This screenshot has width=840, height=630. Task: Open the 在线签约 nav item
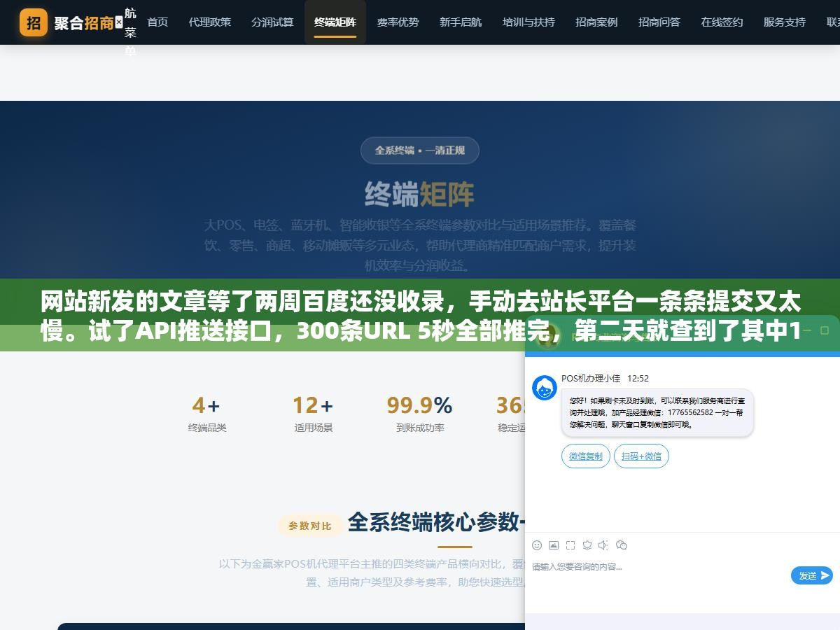click(722, 22)
